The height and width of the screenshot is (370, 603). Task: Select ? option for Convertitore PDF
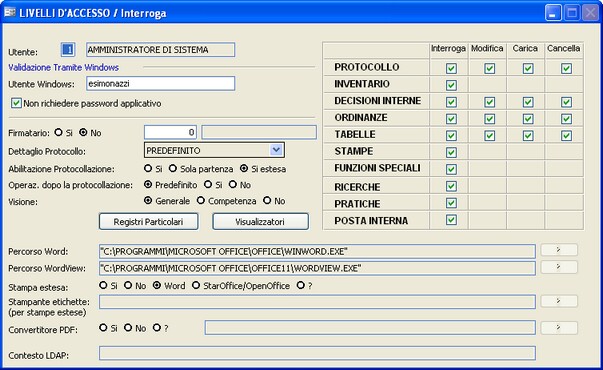[x=157, y=328]
